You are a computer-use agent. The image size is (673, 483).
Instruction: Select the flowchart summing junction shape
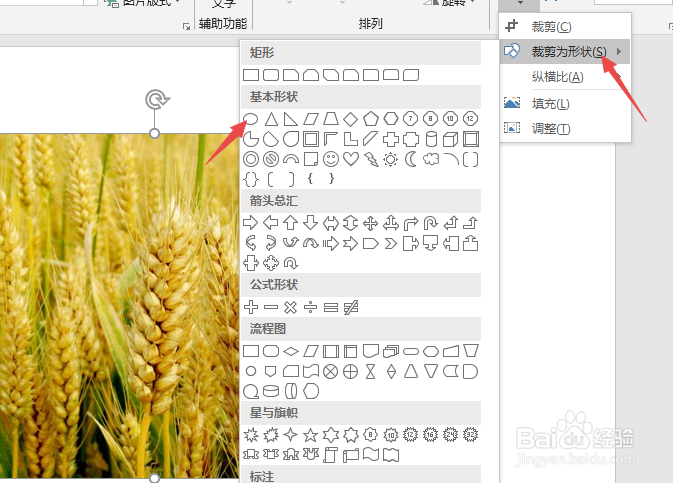tap(330, 371)
